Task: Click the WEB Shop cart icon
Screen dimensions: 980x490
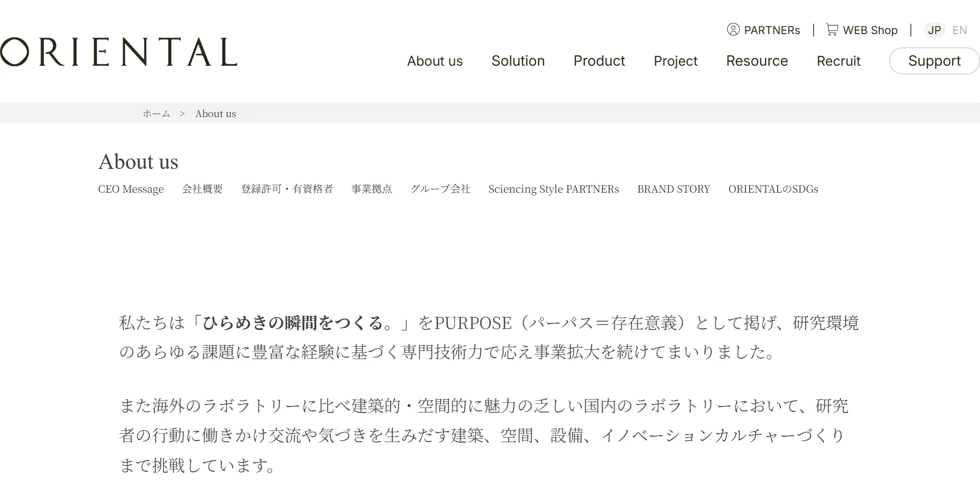Action: [832, 30]
